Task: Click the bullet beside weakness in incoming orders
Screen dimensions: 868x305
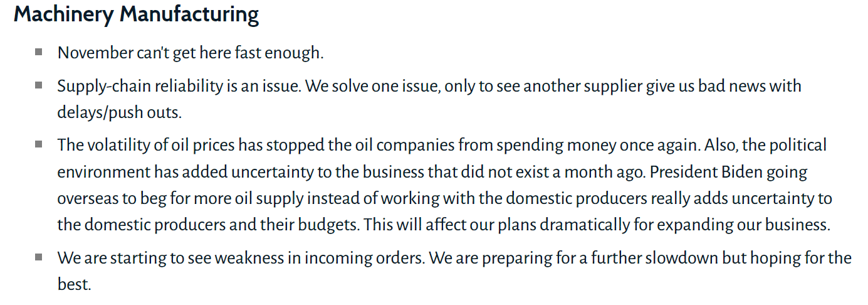Action: 39,257
